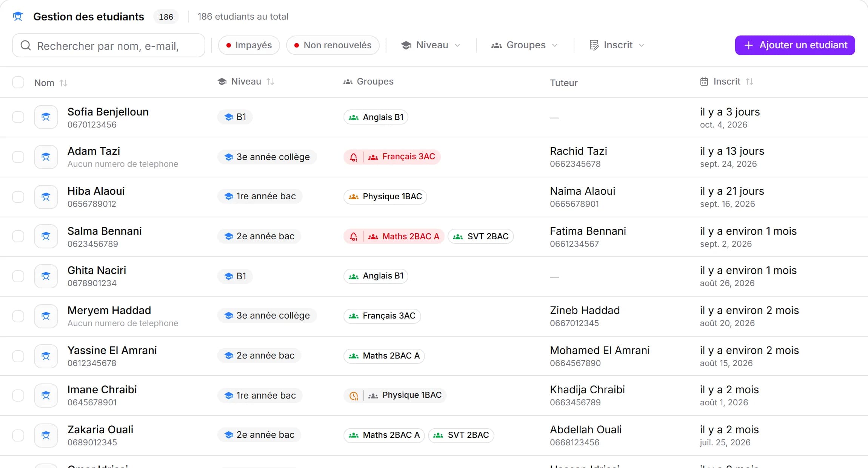Sort by Inscrit date arrows icon
Image resolution: width=868 pixels, height=468 pixels.
click(x=749, y=82)
